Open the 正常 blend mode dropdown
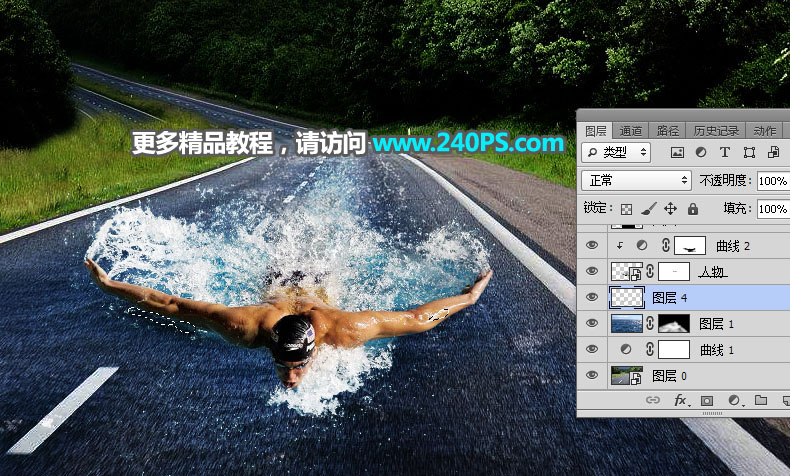 [x=637, y=181]
